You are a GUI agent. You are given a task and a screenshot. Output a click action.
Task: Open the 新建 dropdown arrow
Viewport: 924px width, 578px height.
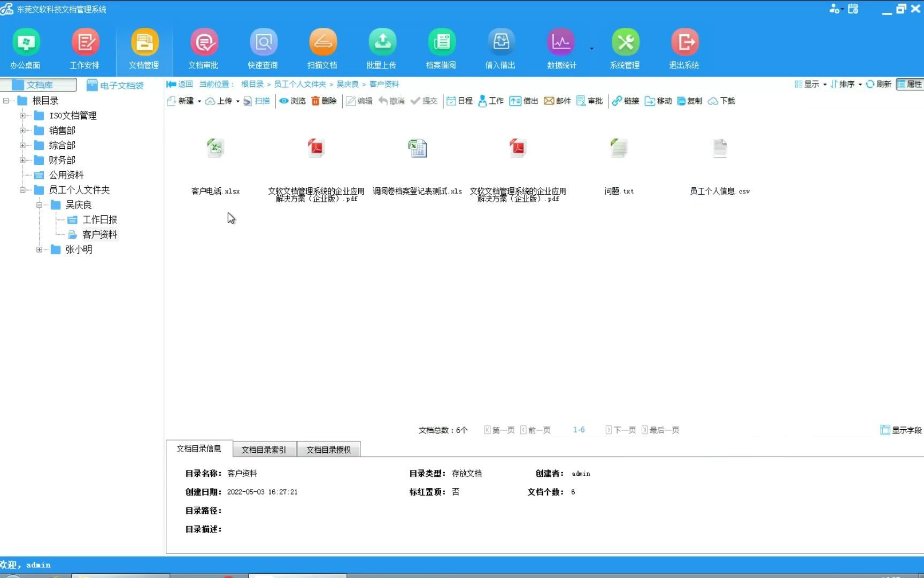click(x=199, y=101)
